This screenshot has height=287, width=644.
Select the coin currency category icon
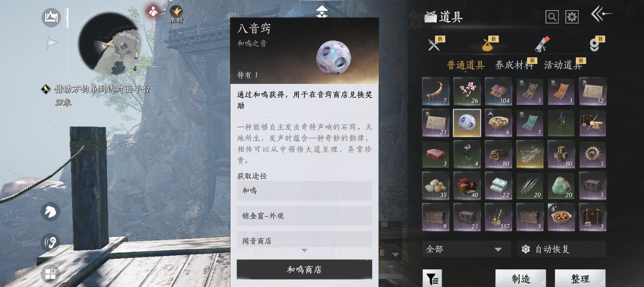click(595, 45)
